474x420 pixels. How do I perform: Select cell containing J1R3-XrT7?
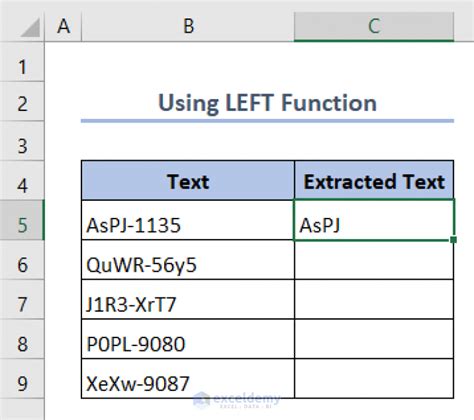click(188, 299)
